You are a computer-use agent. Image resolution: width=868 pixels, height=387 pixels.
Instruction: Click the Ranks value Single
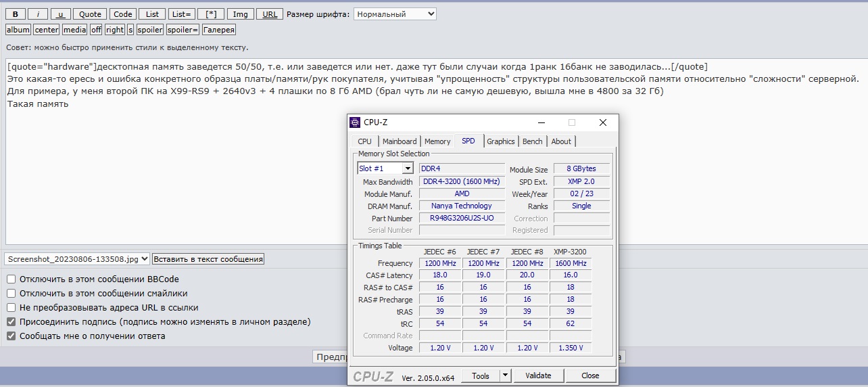pos(581,206)
